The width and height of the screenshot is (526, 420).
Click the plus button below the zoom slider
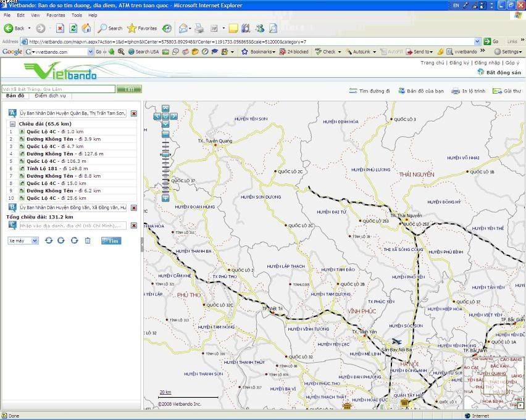(x=165, y=199)
